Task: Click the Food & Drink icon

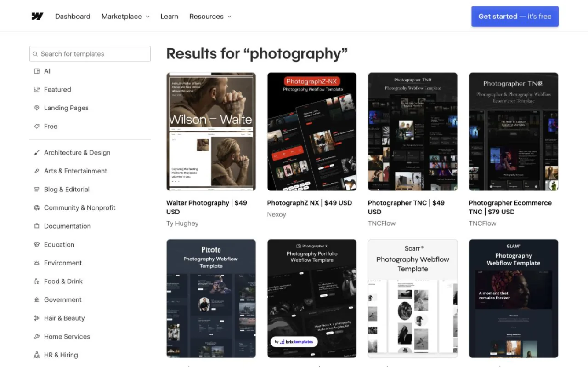Action: tap(37, 282)
